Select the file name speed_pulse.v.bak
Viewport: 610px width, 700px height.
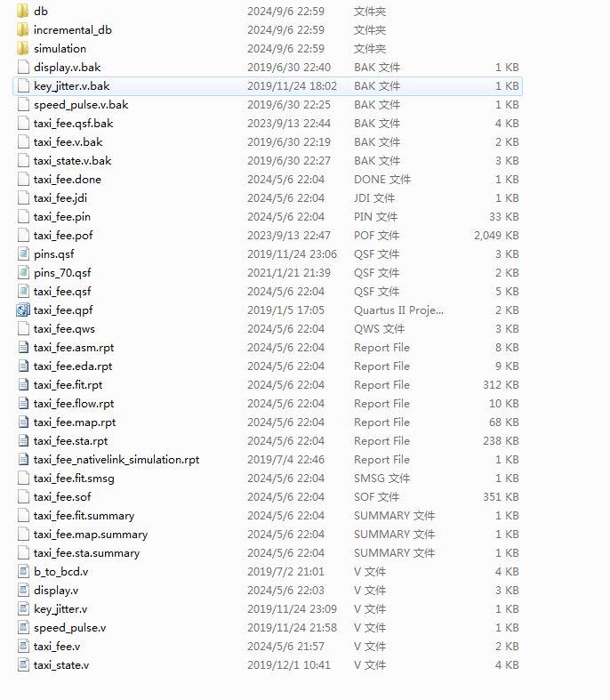(x=81, y=104)
